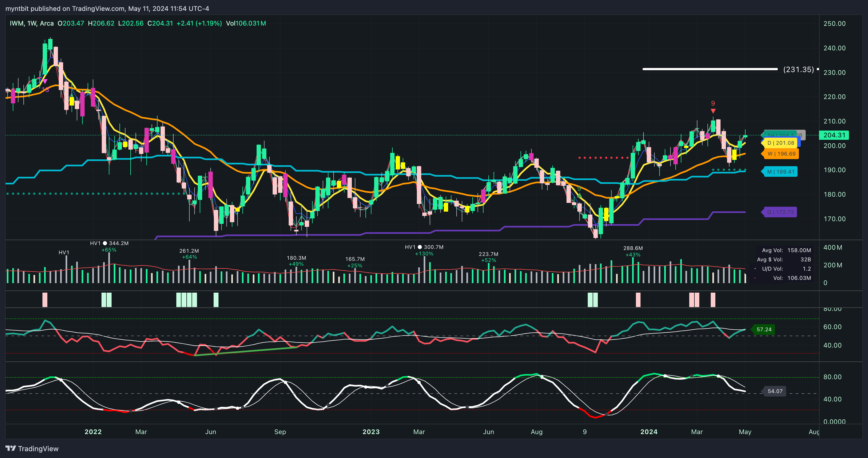The width and height of the screenshot is (868, 458).
Task: Click the magenta triangle marker near late 2021 candles
Action: [45, 82]
